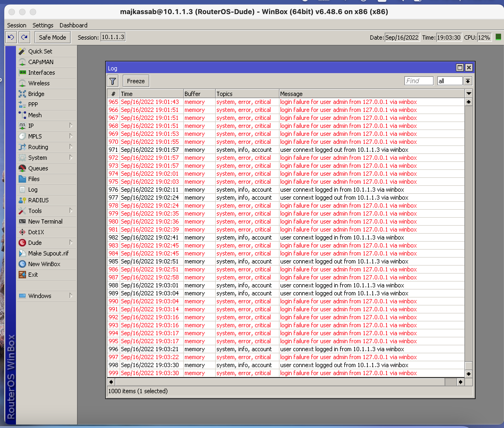Open the Dashboard menu
This screenshot has width=504, height=428.
click(x=73, y=25)
